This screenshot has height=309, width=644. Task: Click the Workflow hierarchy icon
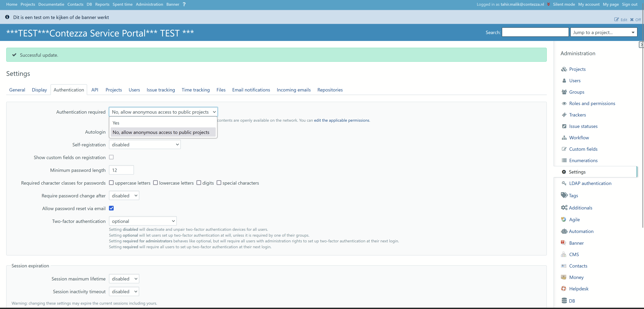(564, 138)
